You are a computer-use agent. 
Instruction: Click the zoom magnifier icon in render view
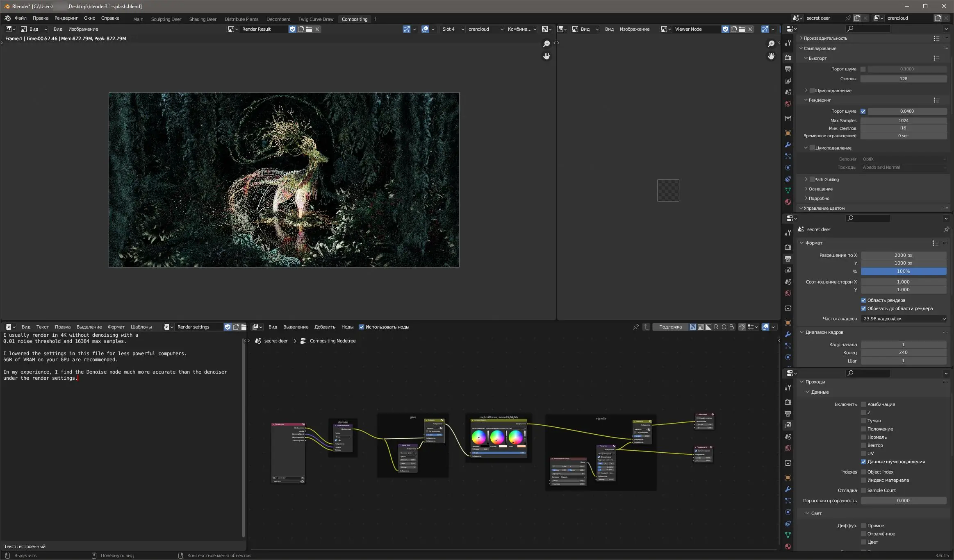click(546, 44)
